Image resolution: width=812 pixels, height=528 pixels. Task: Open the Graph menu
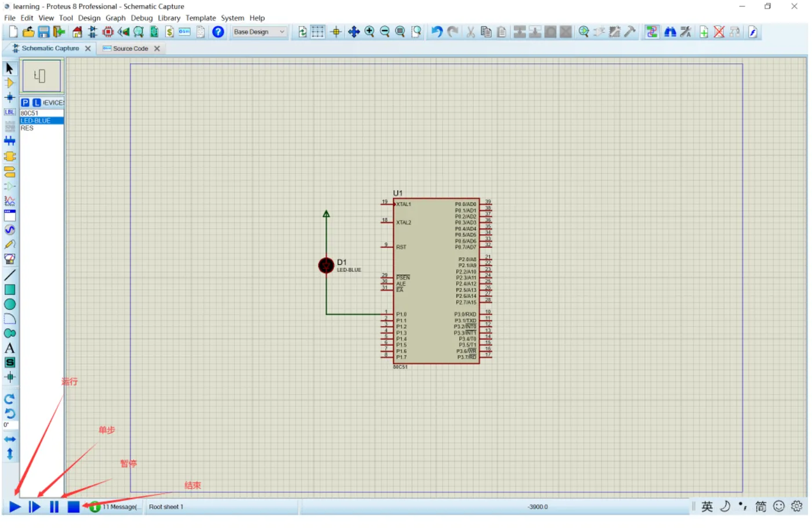point(115,18)
